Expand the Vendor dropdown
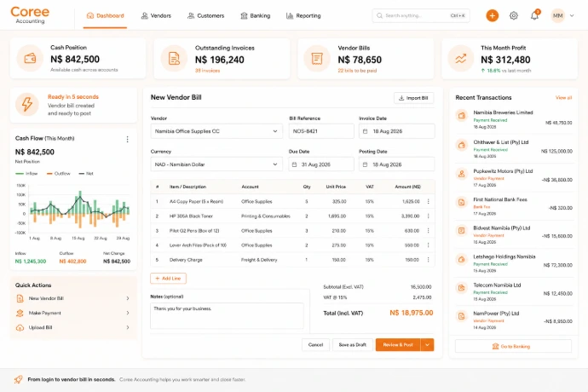Image resolution: width=588 pixels, height=392 pixels. tap(216, 131)
